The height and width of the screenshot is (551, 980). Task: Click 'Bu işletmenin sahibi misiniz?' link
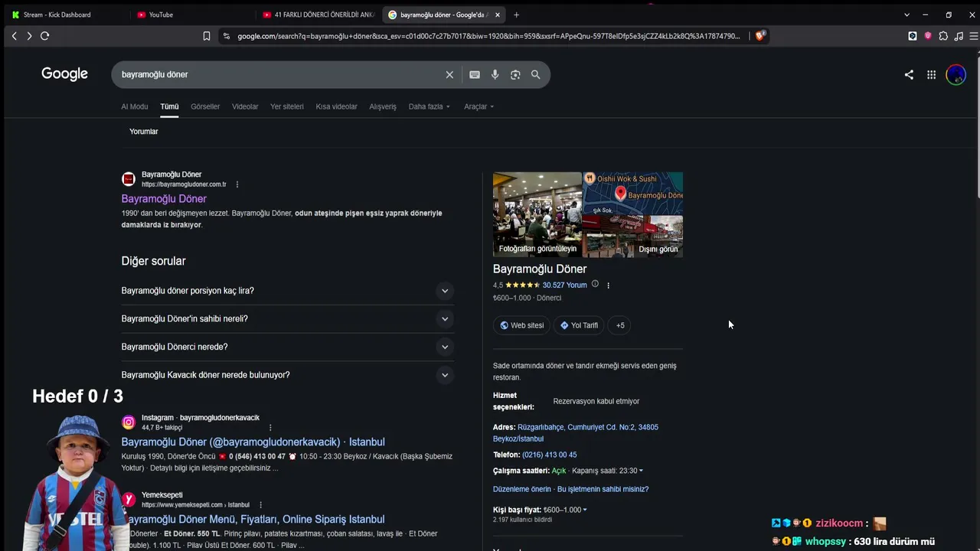(x=603, y=489)
